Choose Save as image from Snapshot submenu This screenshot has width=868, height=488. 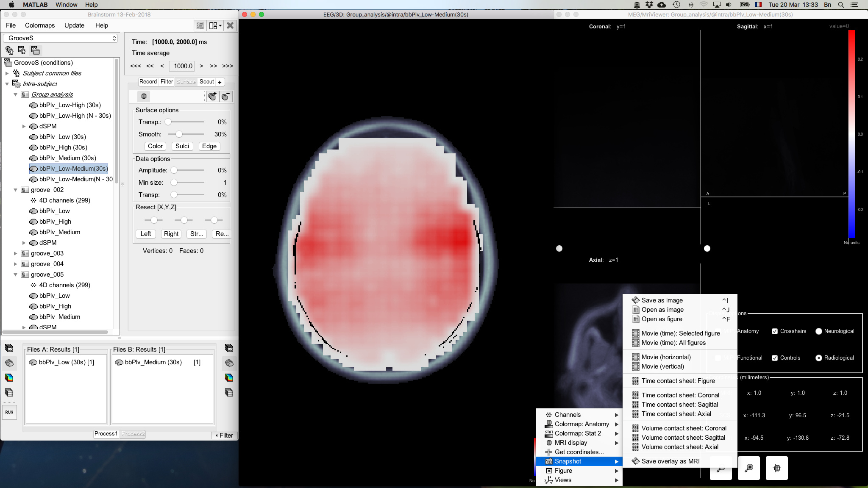pyautogui.click(x=680, y=300)
